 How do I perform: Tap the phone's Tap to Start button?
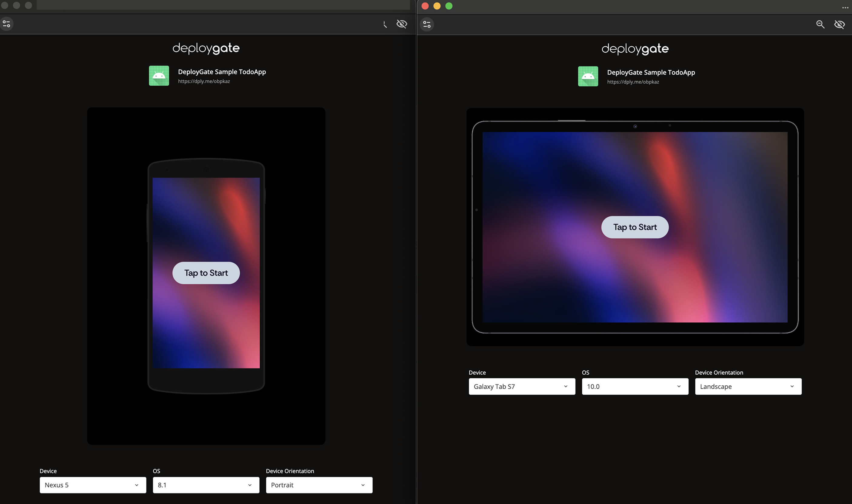click(206, 273)
